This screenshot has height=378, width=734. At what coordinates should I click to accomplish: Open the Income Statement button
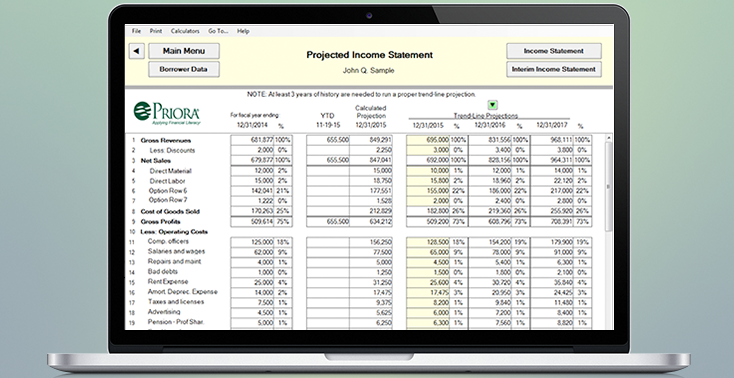click(554, 51)
